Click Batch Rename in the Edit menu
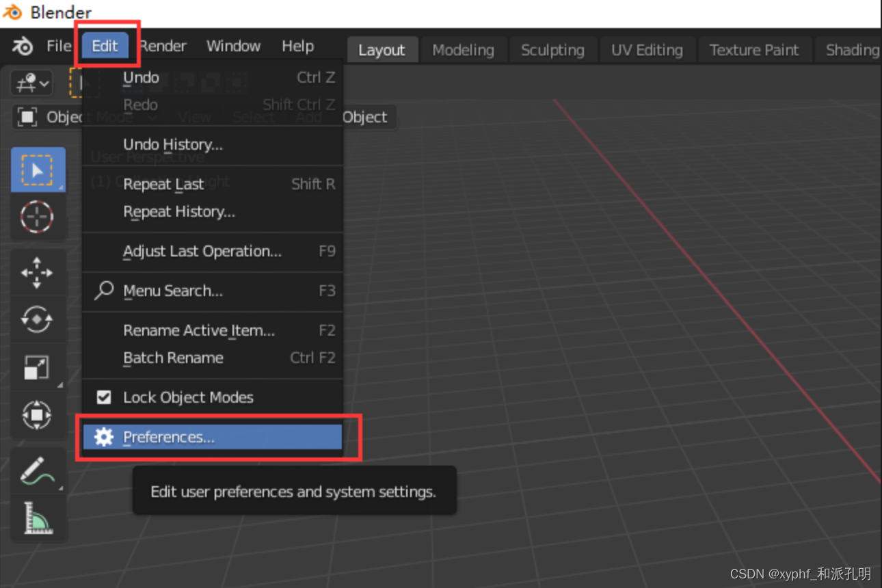The width and height of the screenshot is (882, 588). point(173,358)
